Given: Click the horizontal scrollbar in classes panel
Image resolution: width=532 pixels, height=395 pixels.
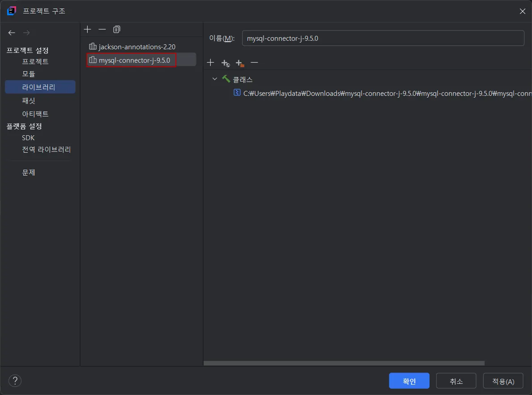Looking at the screenshot, I should point(344,363).
